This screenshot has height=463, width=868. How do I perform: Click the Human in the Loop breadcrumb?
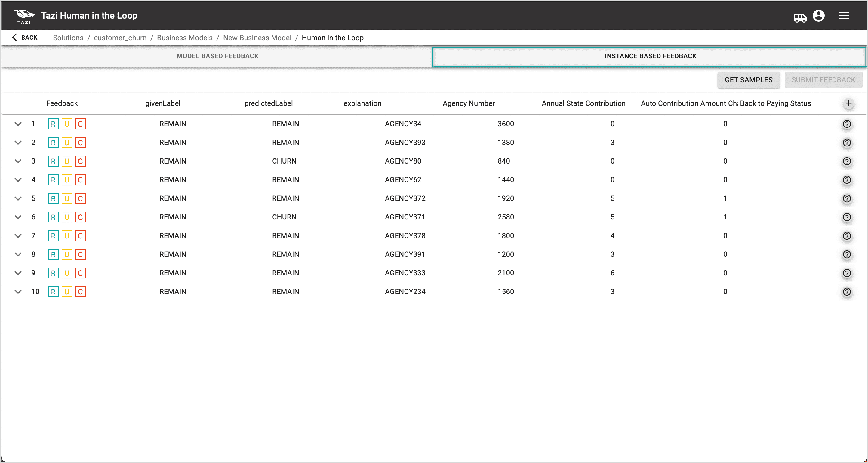tap(332, 38)
